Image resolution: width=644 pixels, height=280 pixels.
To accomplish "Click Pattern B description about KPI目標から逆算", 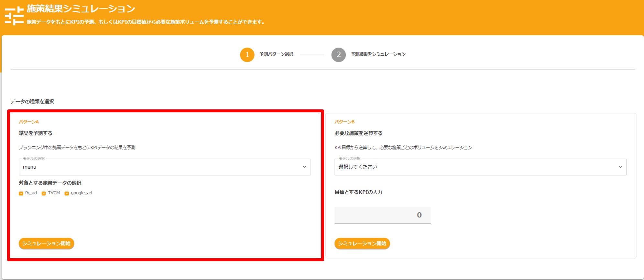I will (x=403, y=148).
